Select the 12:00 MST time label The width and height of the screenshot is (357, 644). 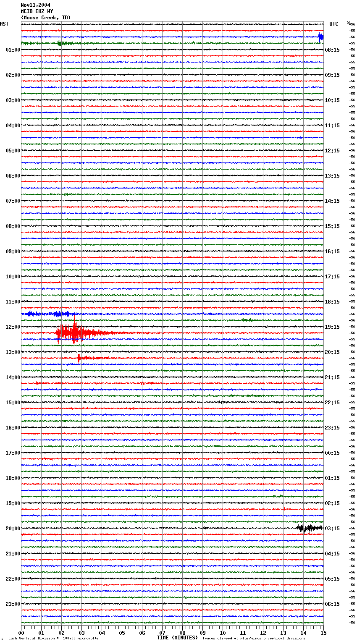[13, 327]
